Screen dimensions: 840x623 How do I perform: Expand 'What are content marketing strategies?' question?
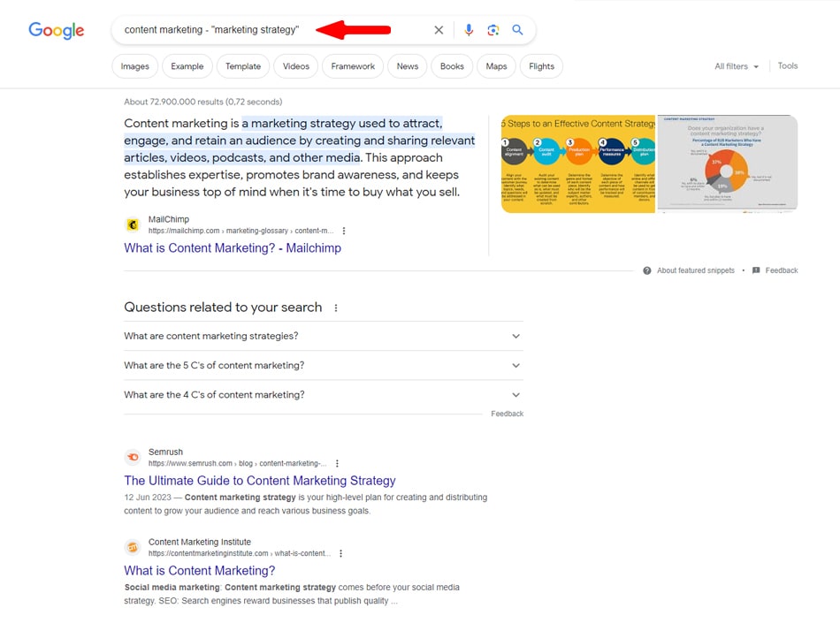tap(324, 336)
